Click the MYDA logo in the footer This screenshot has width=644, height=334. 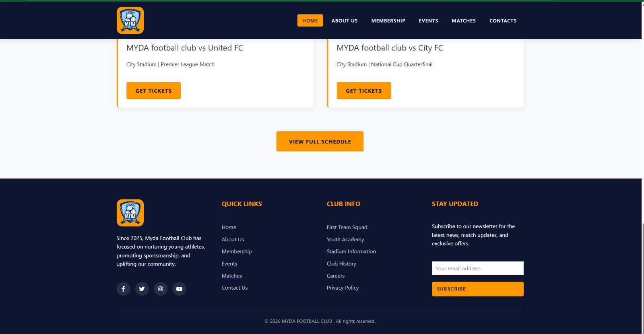pos(130,213)
